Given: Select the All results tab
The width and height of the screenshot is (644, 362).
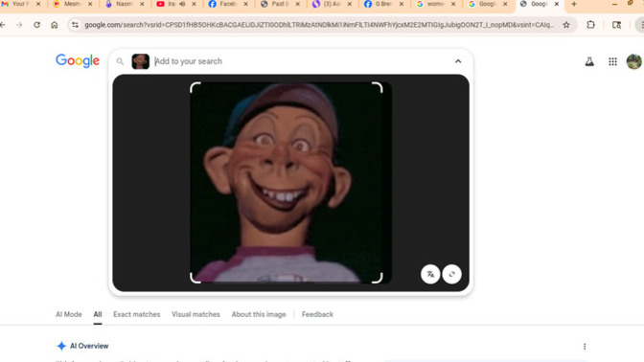Looking at the screenshot, I should point(98,314).
